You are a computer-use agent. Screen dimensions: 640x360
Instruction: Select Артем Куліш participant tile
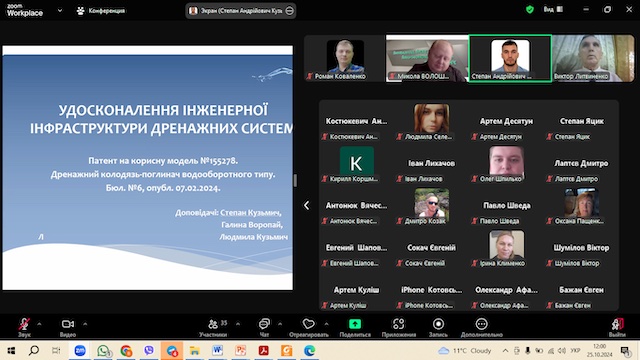(x=356, y=290)
